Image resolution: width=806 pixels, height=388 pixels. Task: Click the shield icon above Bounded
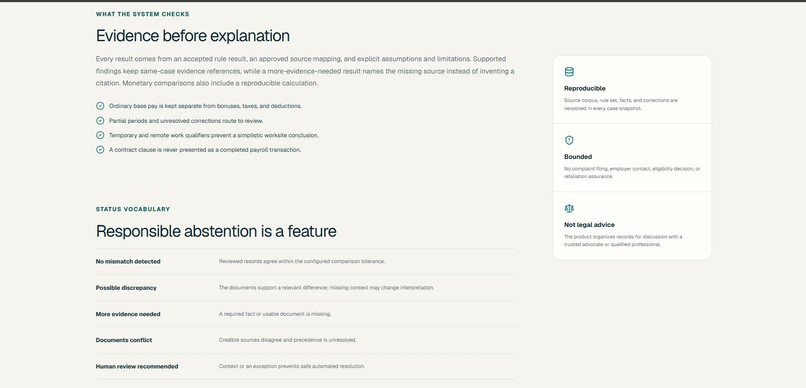tap(569, 140)
